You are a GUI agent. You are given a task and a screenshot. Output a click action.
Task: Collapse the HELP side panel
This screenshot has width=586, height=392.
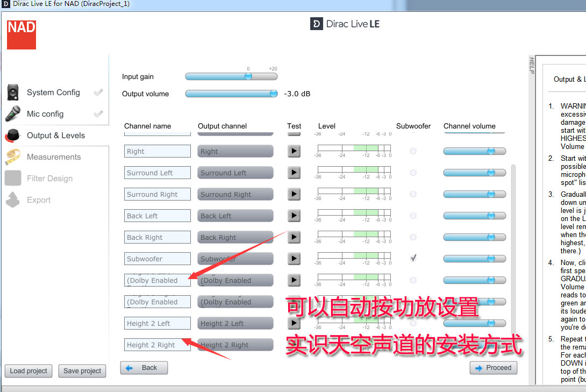[532, 66]
